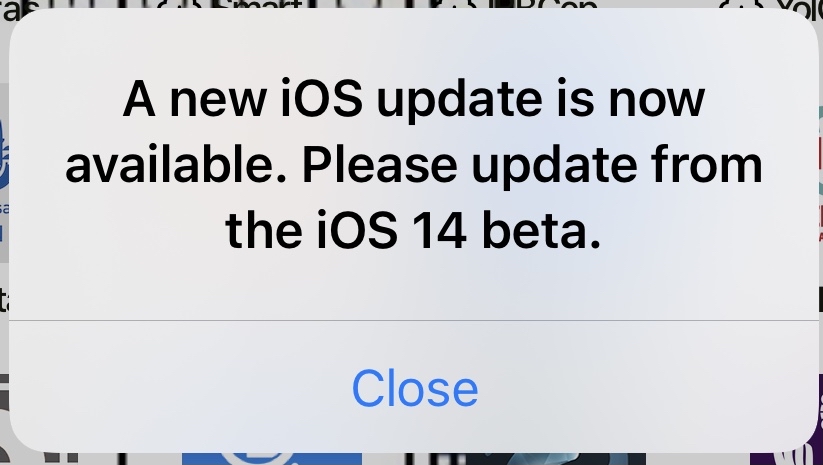The width and height of the screenshot is (823, 465).
Task: Select the 'RCon' app label above the dialog
Action: point(544,5)
